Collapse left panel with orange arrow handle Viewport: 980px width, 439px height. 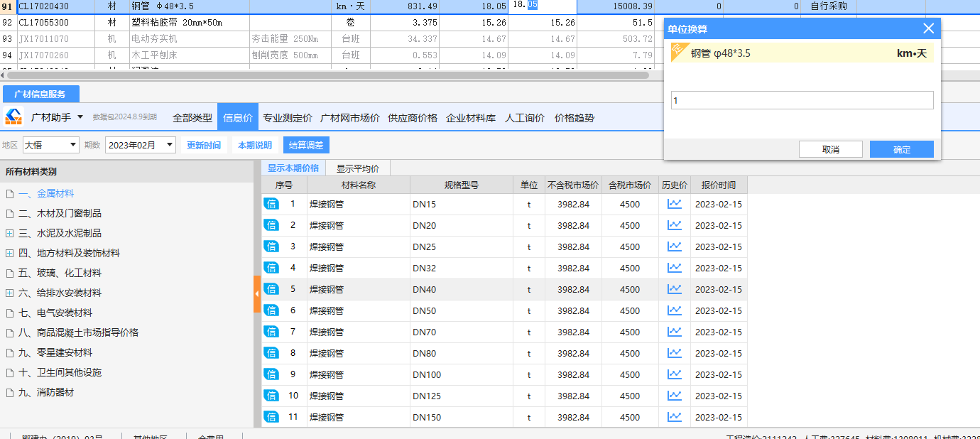coord(257,293)
